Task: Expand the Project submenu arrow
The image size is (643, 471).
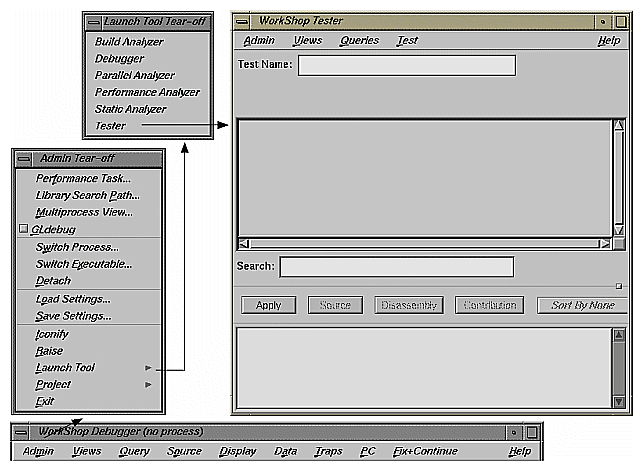Action: [148, 385]
